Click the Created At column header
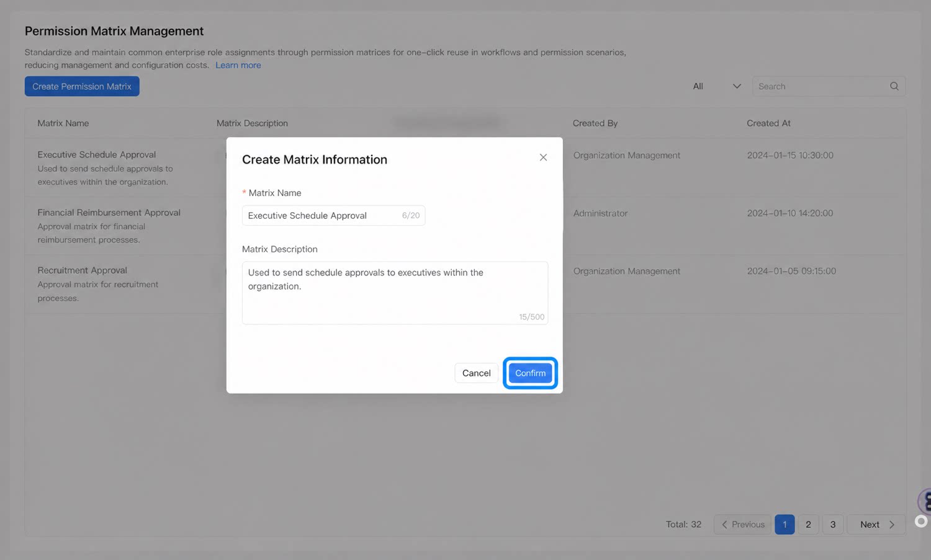Screen dimensions: 931x560 [768, 123]
